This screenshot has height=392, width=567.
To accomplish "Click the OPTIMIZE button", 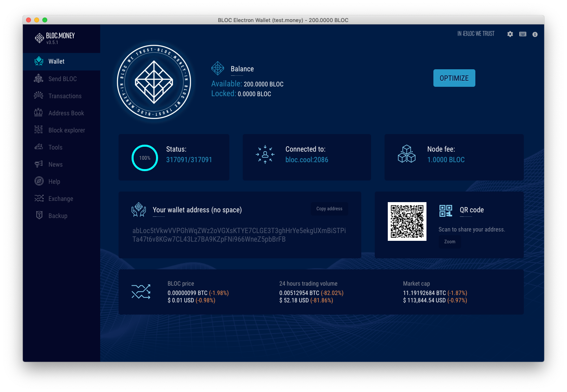I will click(454, 78).
